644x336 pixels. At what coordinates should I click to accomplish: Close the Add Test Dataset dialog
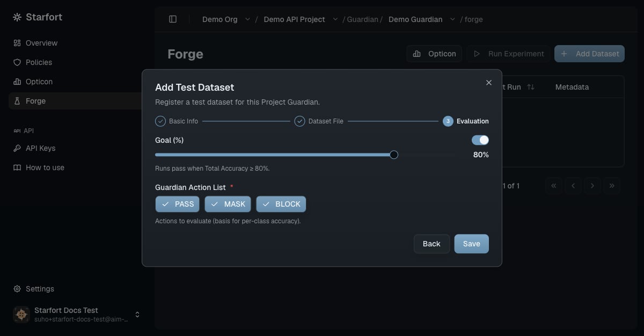[489, 83]
